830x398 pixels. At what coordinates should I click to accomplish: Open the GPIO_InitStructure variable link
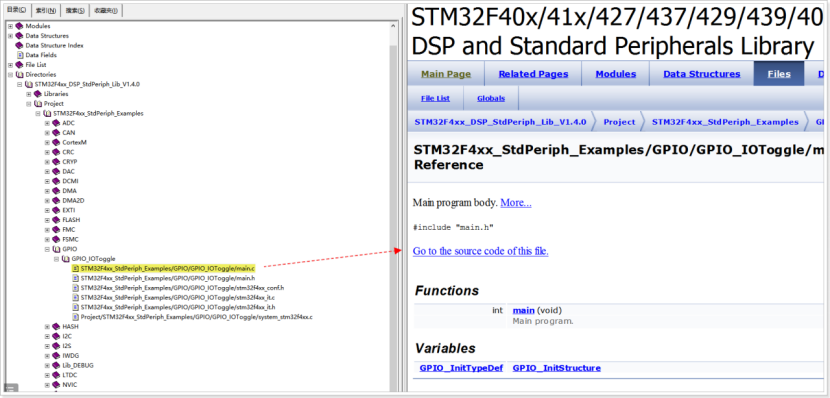(557, 368)
